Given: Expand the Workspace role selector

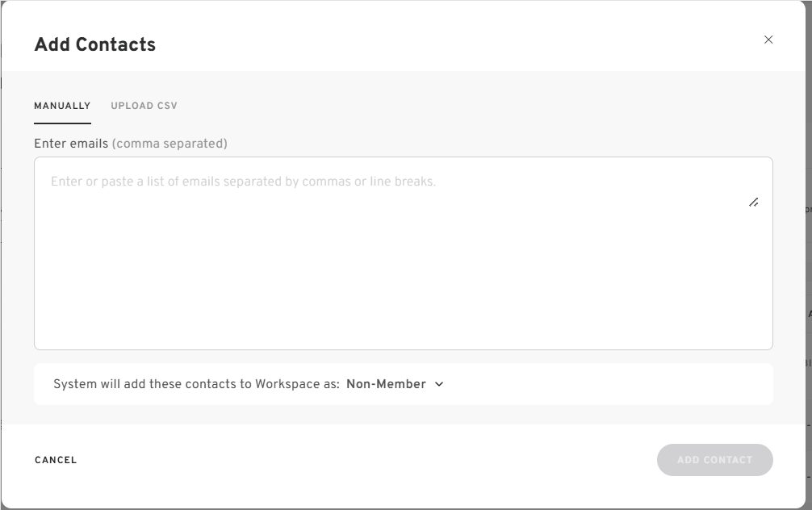Looking at the screenshot, I should click(393, 384).
